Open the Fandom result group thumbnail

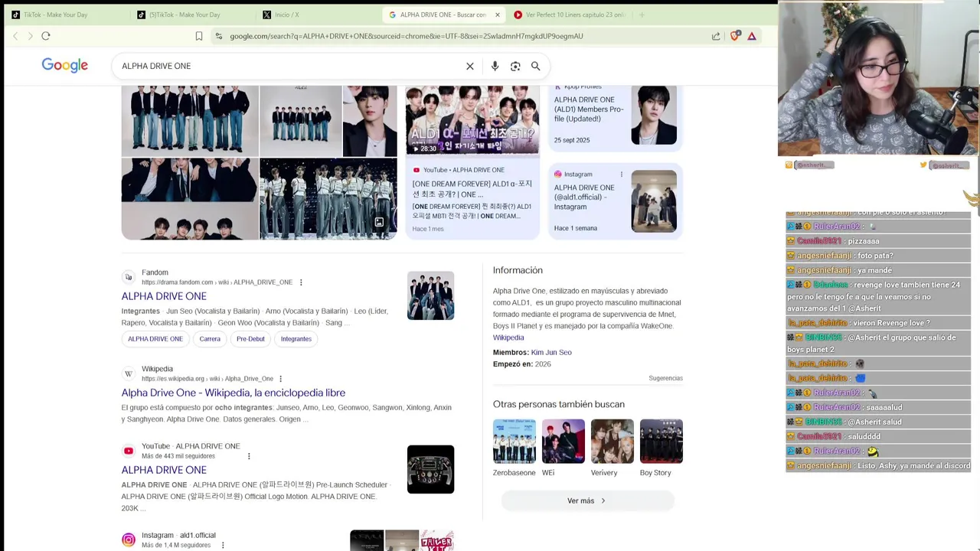[430, 295]
